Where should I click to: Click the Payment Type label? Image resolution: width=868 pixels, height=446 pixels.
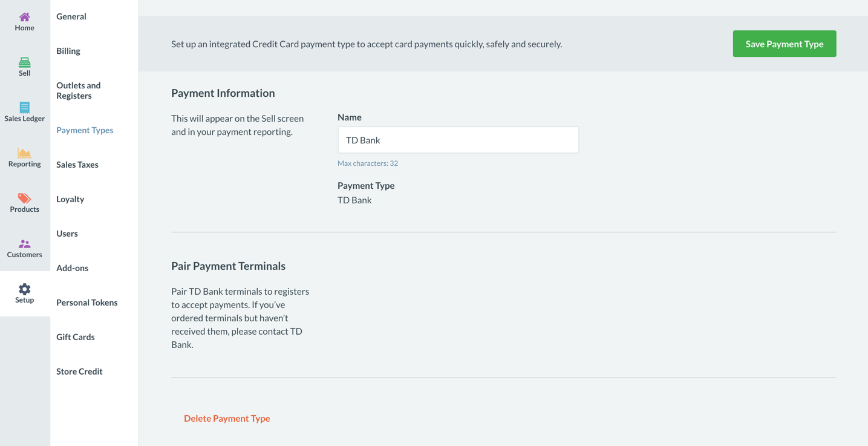click(x=366, y=186)
